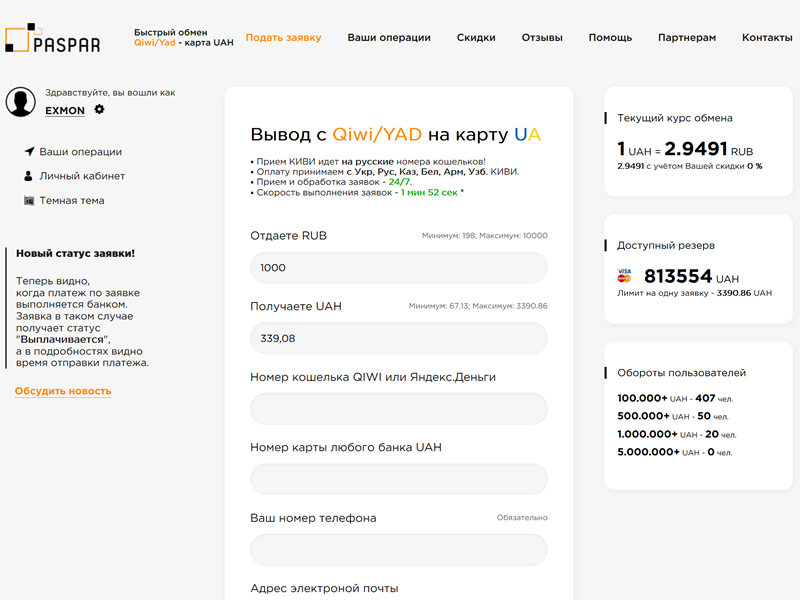
Task: Click the Быстрый обмен Qiwi/Yad header text
Action: coord(184,37)
